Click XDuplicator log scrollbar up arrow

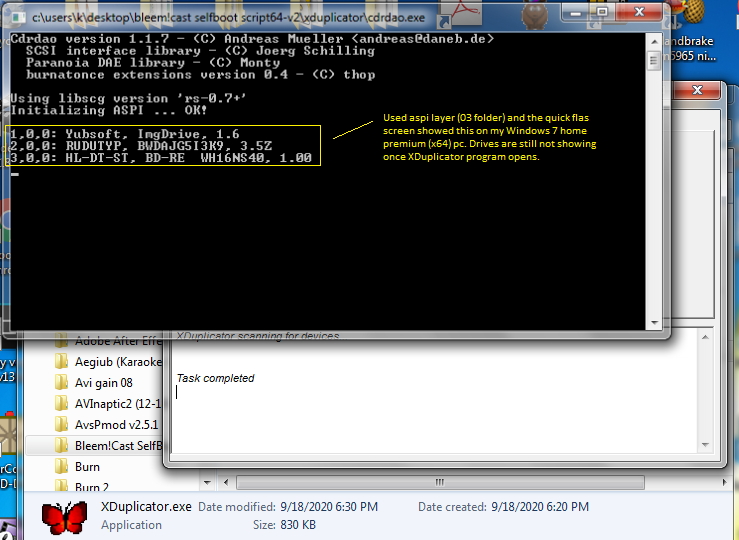[705, 337]
